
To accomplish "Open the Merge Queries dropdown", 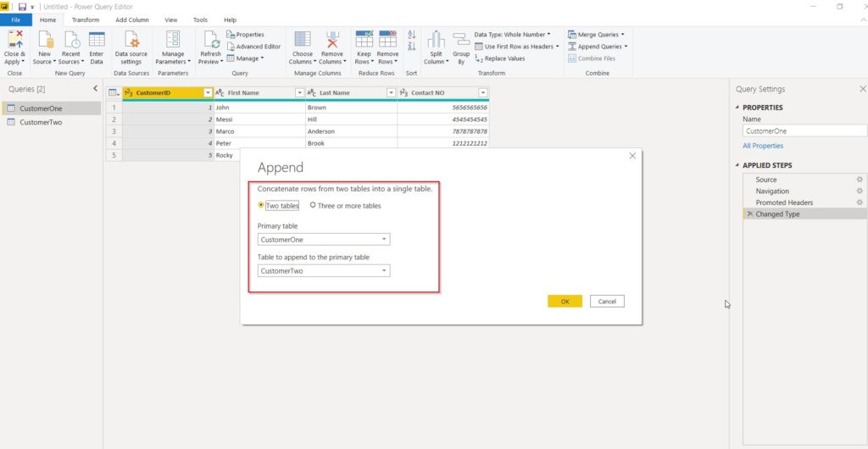I will [596, 35].
